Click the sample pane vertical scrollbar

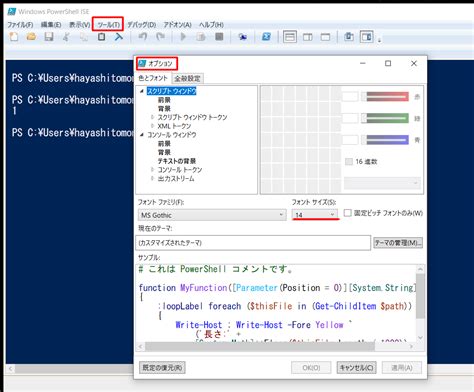pyautogui.click(x=420, y=304)
